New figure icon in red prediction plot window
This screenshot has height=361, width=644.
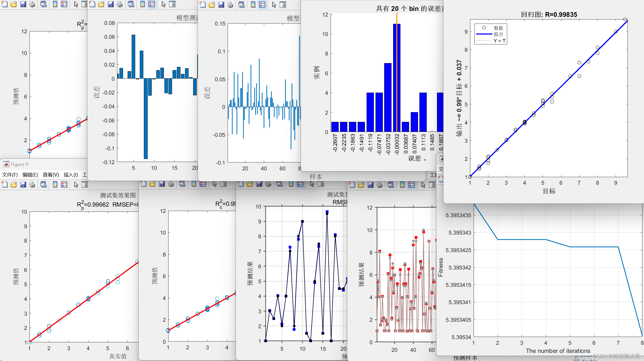pos(352,185)
